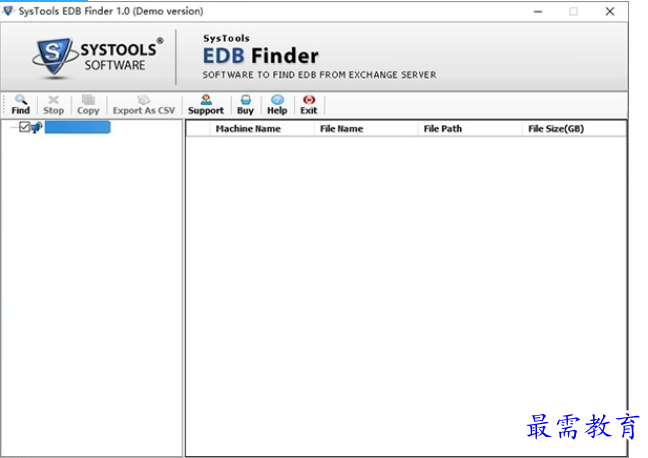Close the EDB Finder window
Viewport: 648px width, 458px height.
tap(610, 12)
